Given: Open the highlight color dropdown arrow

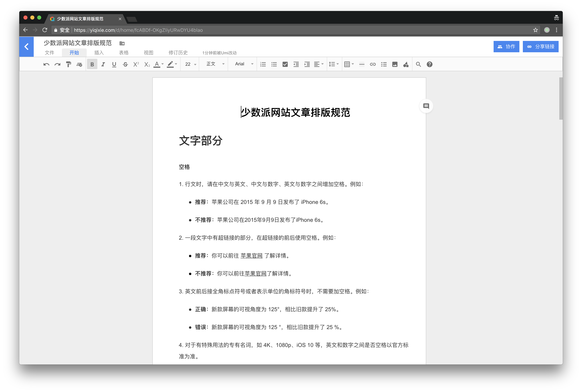Looking at the screenshot, I should click(x=176, y=64).
